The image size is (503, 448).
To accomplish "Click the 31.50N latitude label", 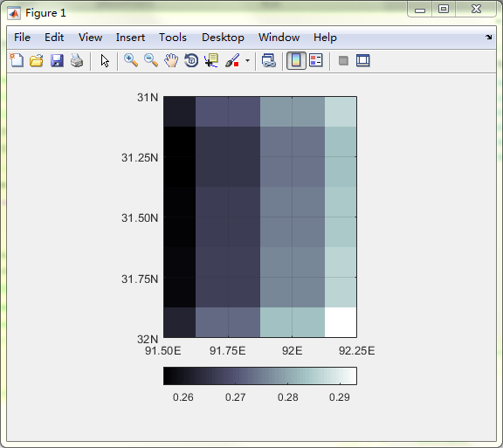I will [140, 218].
